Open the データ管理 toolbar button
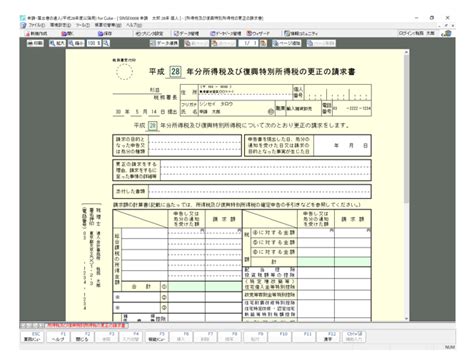Viewport: 474px width, 360px height. (186, 33)
